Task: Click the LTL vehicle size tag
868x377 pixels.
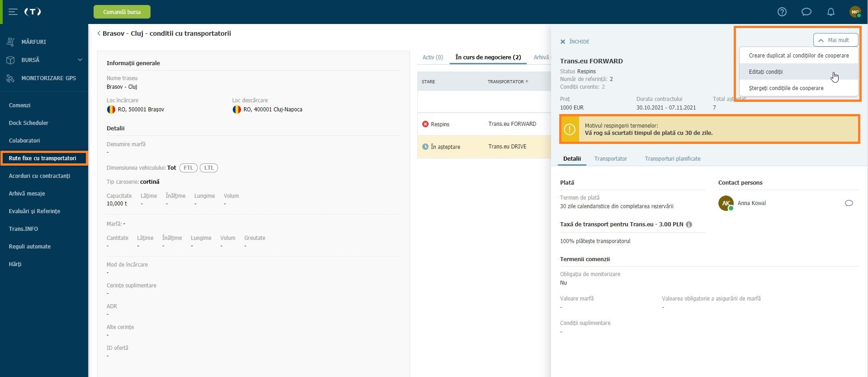Action: 209,168
